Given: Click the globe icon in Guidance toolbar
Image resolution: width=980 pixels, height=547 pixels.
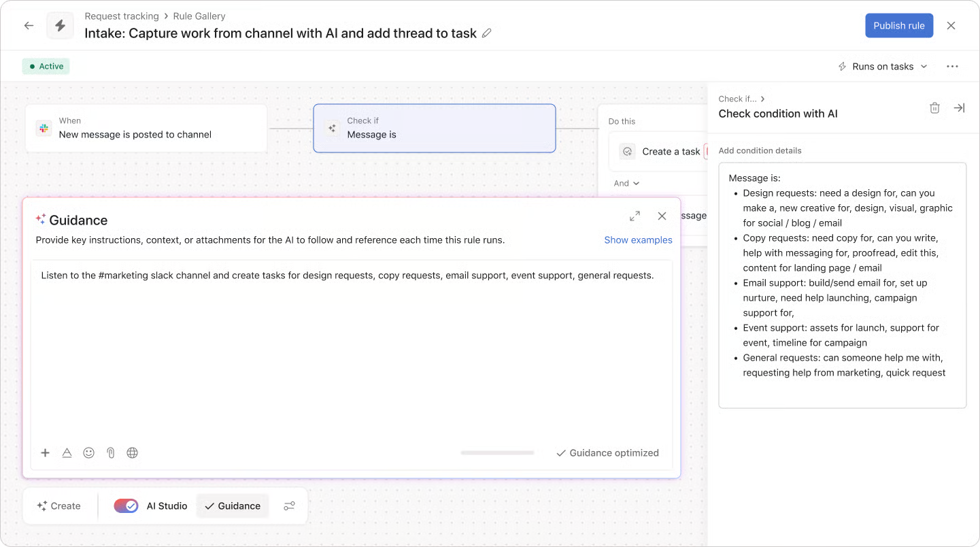Looking at the screenshot, I should [x=132, y=452].
